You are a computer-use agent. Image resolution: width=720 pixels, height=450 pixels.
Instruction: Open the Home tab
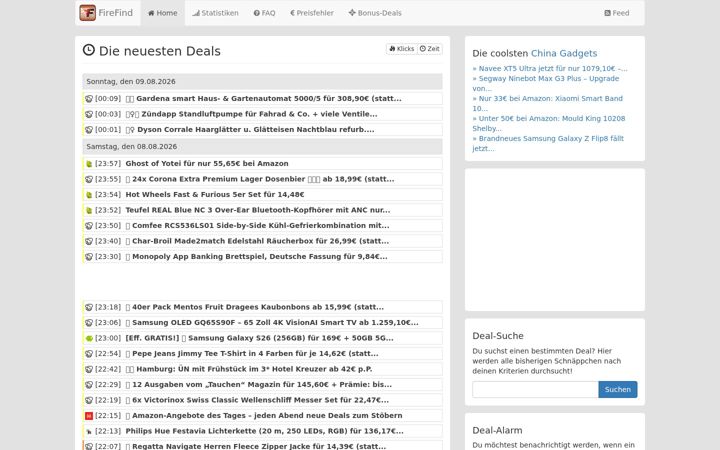[163, 13]
